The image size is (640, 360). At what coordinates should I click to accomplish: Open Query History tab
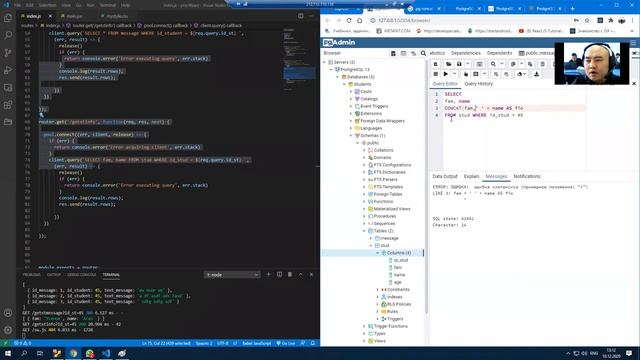point(478,84)
